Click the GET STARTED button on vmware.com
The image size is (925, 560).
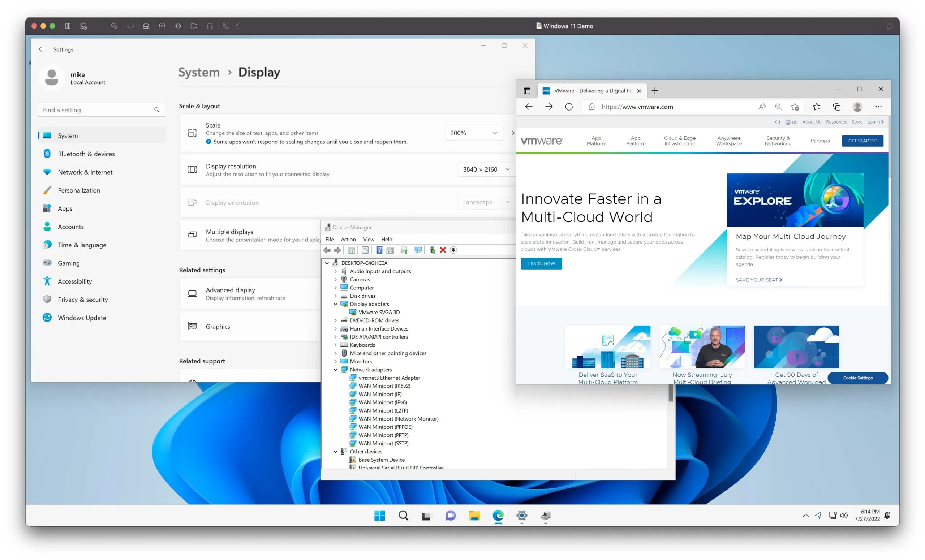click(862, 141)
